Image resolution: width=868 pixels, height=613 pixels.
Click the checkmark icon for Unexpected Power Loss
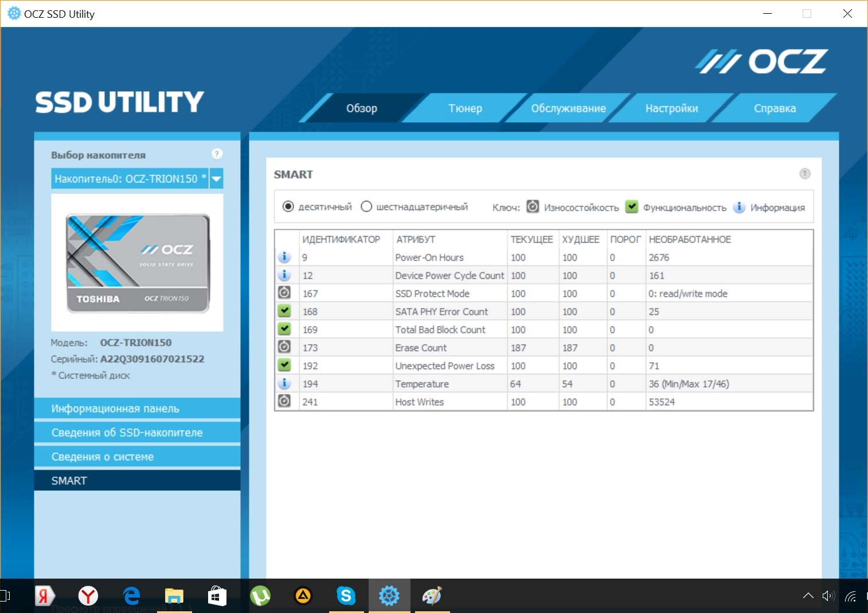click(284, 365)
